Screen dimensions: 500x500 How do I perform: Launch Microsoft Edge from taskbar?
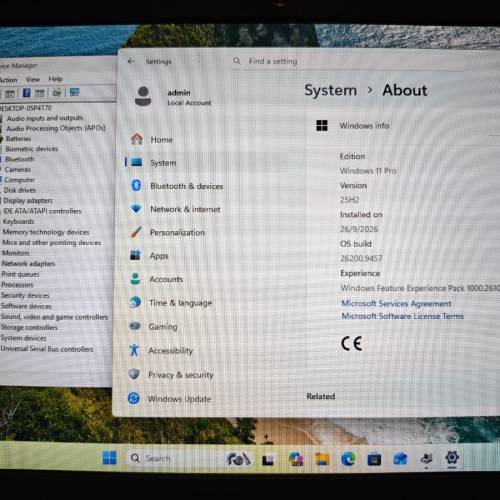tap(348, 459)
